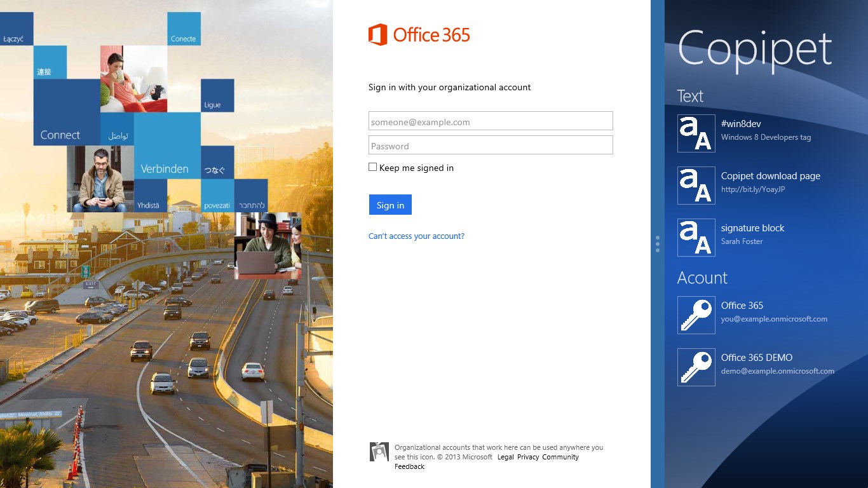Click the three-dot split view handle
This screenshot has height=488, width=868.
[658, 244]
